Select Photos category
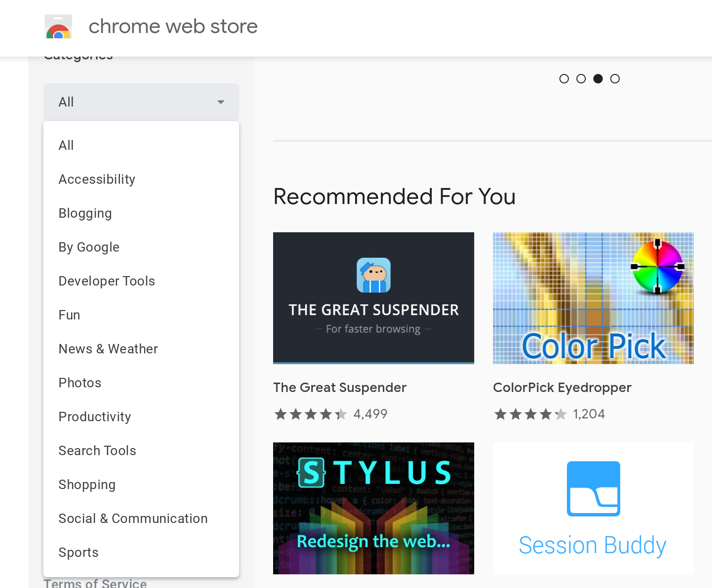This screenshot has height=588, width=712. coord(141,383)
